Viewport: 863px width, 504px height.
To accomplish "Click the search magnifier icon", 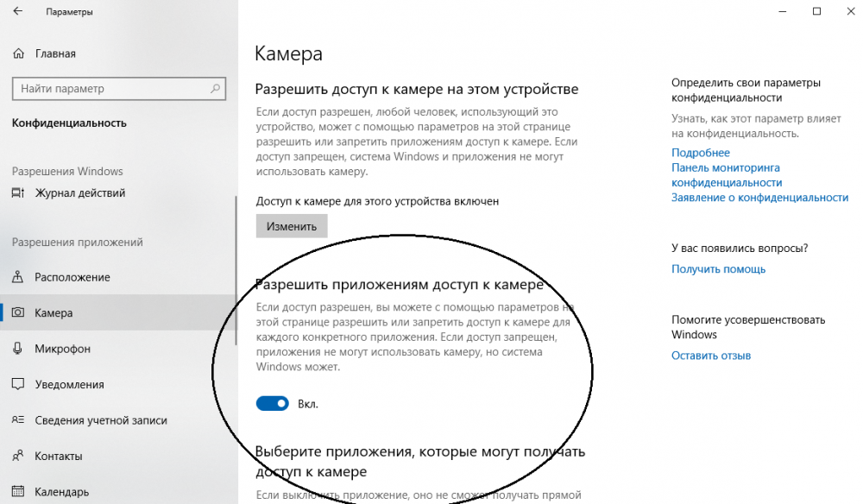I will tap(215, 88).
